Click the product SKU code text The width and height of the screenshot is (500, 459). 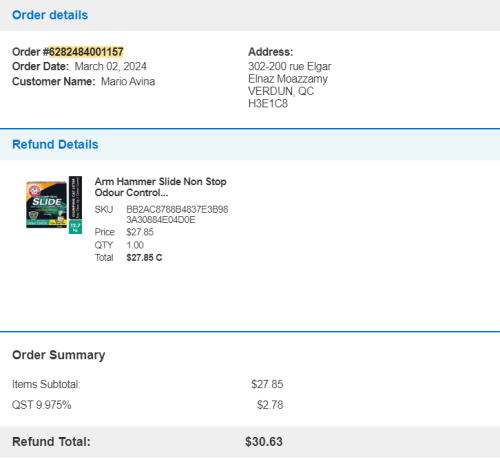[177, 214]
